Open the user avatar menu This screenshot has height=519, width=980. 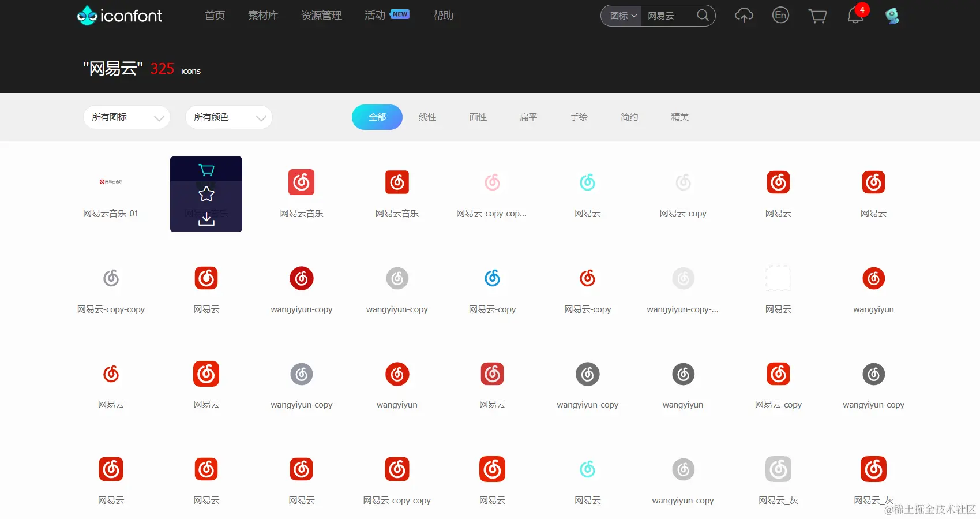coord(892,16)
